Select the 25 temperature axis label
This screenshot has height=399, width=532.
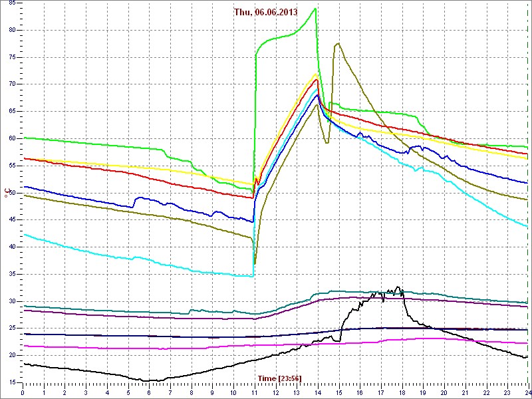11,329
